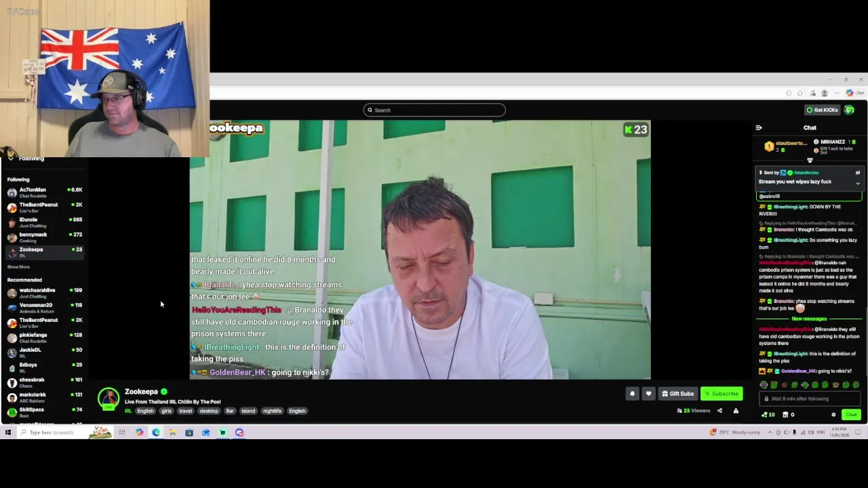868x488 pixels.
Task: Open the Windows Start menu
Action: click(x=8, y=432)
